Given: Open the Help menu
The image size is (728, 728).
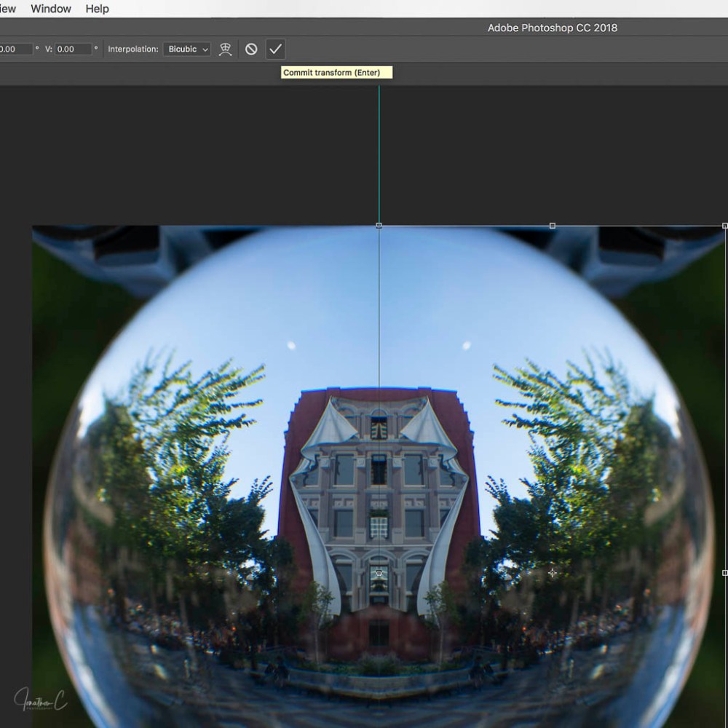Looking at the screenshot, I should coord(97,9).
